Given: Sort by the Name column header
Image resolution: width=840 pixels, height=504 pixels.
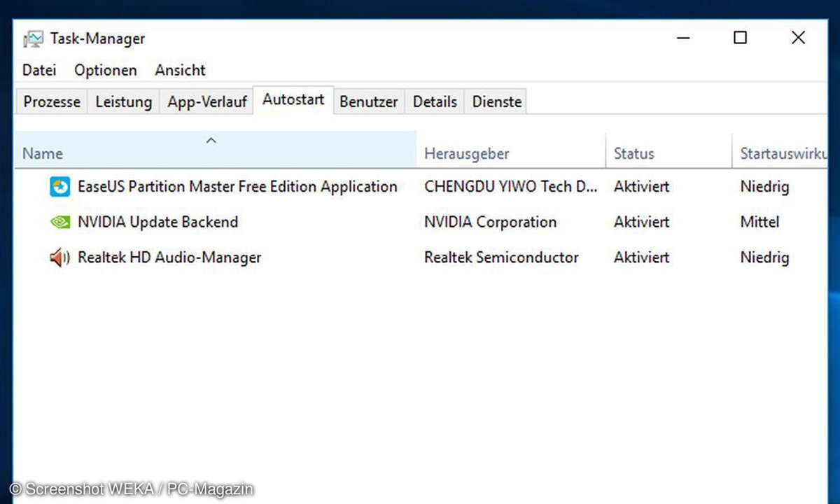Looking at the screenshot, I should pos(216,149).
